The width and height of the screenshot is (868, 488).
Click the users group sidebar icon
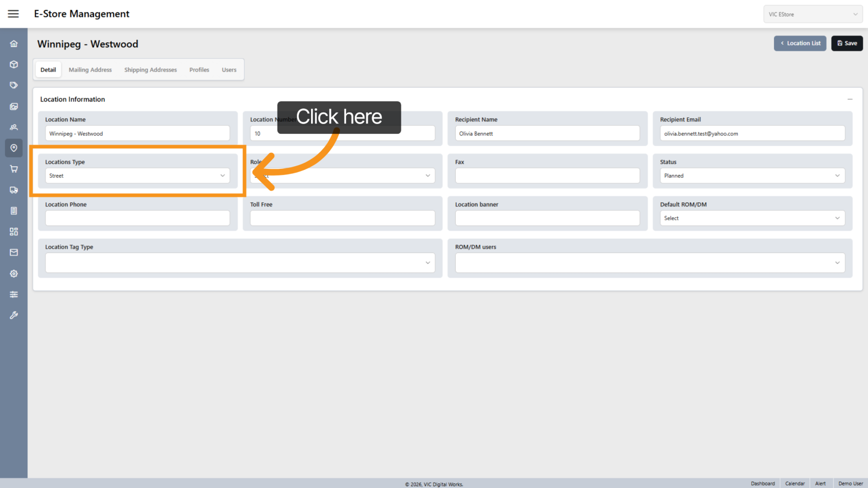point(14,127)
